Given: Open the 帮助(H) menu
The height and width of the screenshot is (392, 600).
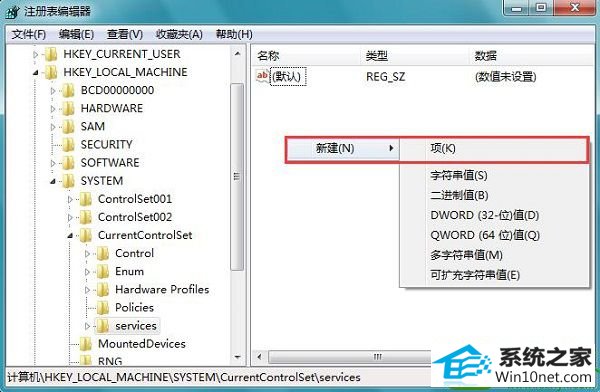Looking at the screenshot, I should [x=234, y=34].
